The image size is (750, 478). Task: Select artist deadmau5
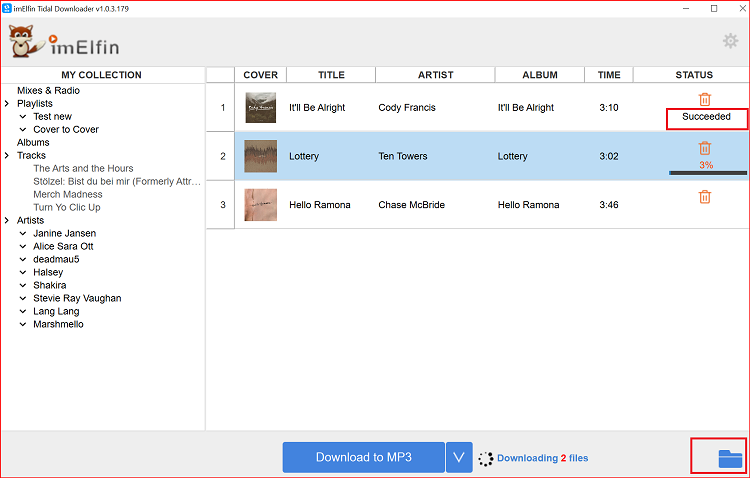(x=56, y=259)
